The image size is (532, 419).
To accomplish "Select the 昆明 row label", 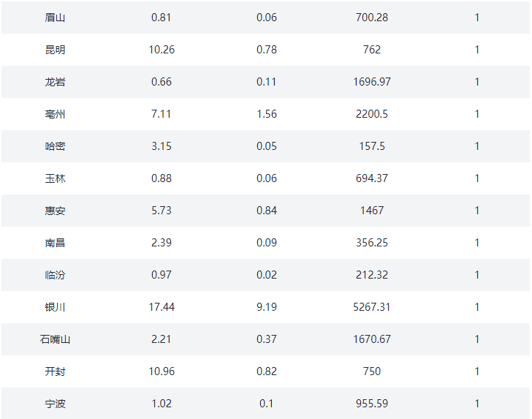I will 55,50.
